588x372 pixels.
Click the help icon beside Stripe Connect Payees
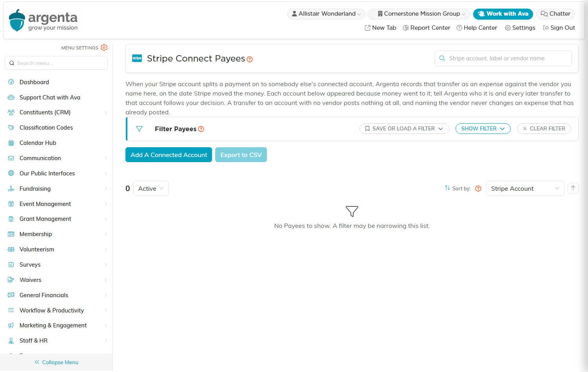250,60
